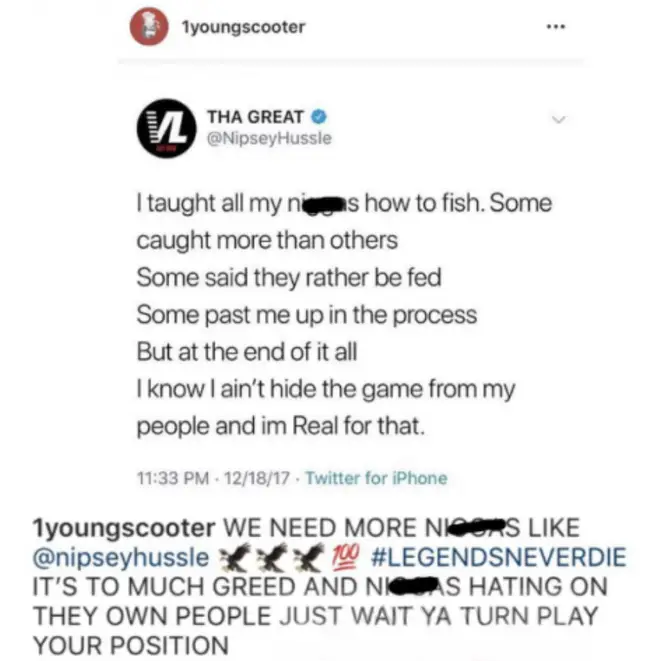The height and width of the screenshot is (661, 660).
Task: Open the three-dot post options menu
Action: [555, 27]
